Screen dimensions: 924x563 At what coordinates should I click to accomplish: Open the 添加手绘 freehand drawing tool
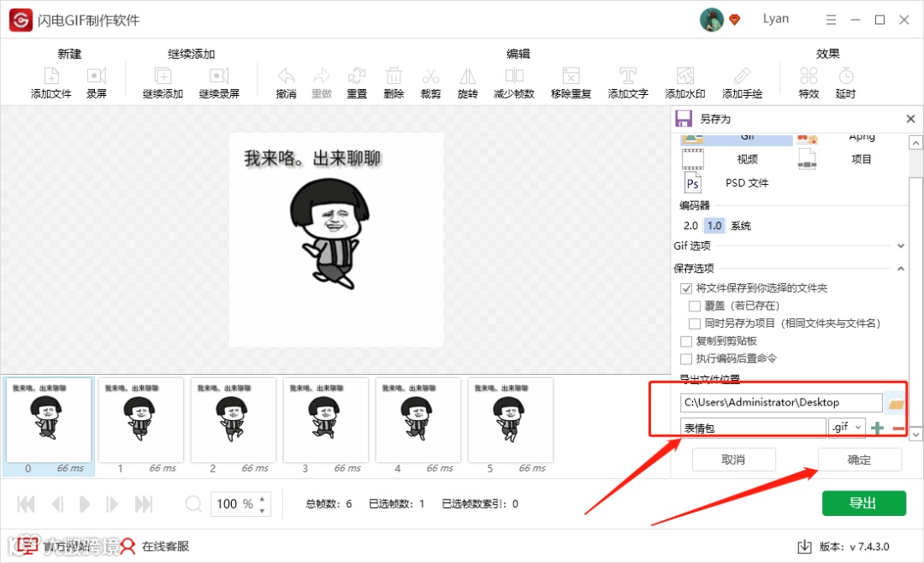pyautogui.click(x=742, y=76)
